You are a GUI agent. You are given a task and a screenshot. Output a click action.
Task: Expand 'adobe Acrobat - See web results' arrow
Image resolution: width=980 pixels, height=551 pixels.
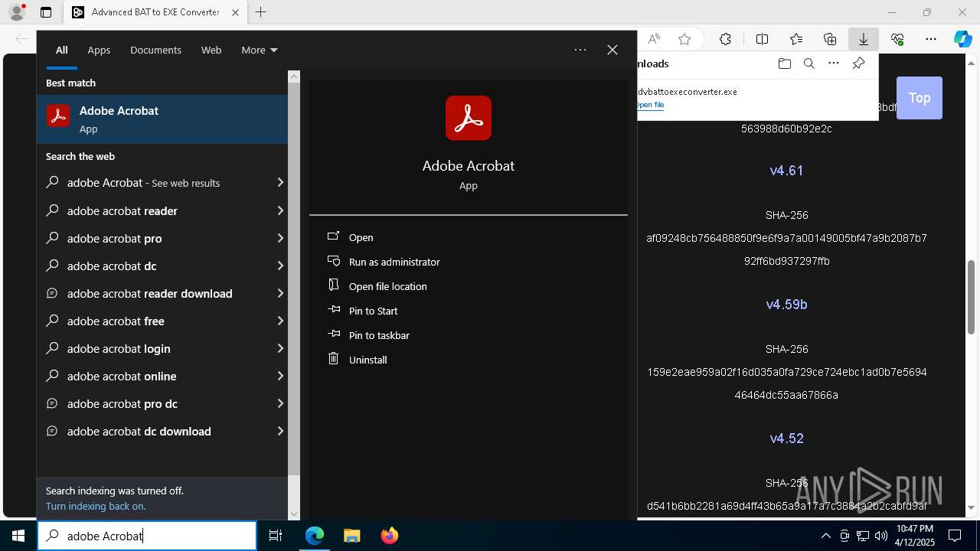(x=280, y=183)
